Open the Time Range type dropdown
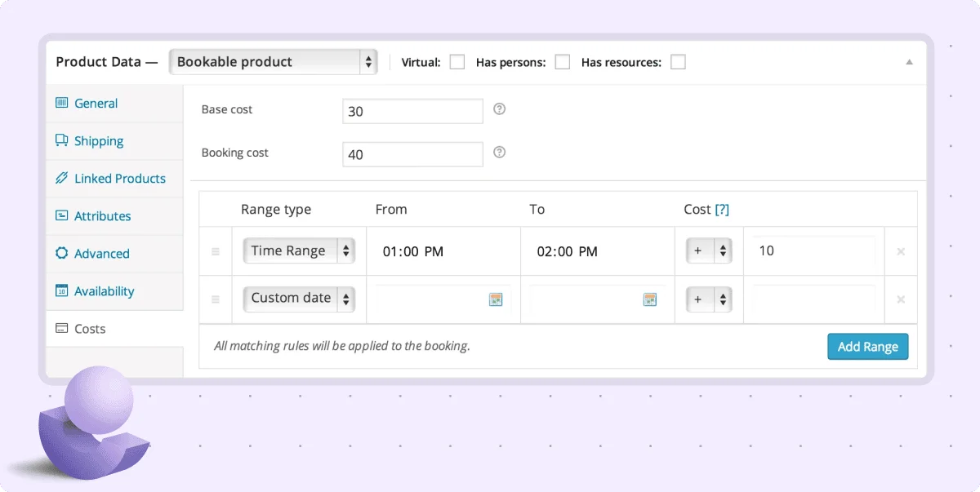The width and height of the screenshot is (980, 492). (x=298, y=251)
